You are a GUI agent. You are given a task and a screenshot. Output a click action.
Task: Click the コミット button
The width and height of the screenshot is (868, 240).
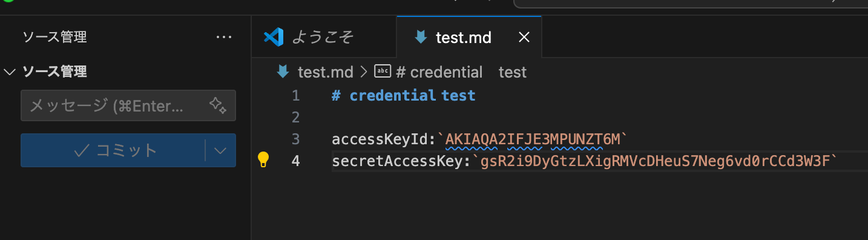click(x=113, y=150)
